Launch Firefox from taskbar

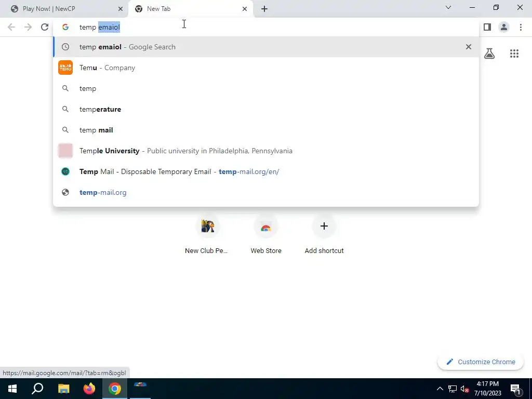click(x=89, y=389)
